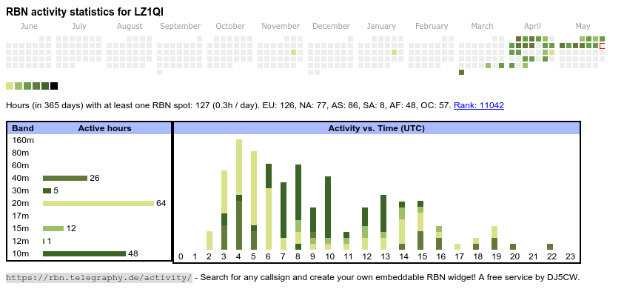Click the 30m active hours bar
This screenshot has height=289, width=644.
coord(47,190)
